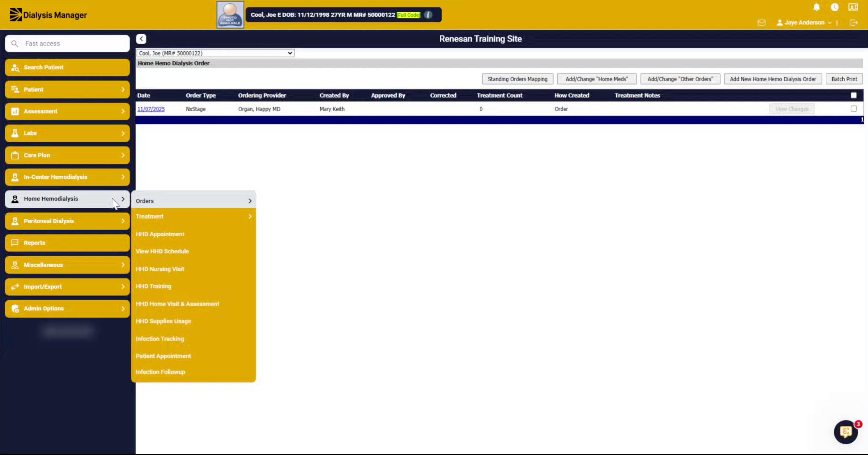Open the clock history icon
Viewport: 868px width, 455px height.
tap(835, 7)
